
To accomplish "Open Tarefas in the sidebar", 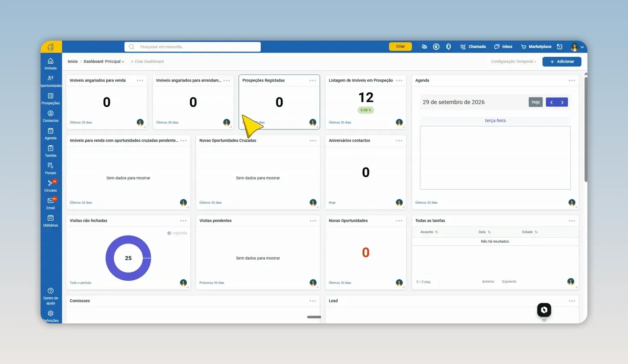I will point(50,151).
